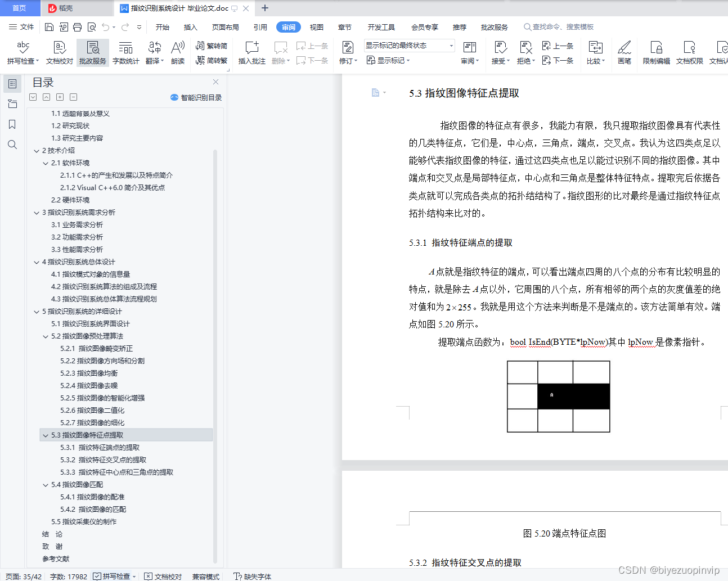
Task: Open bookmark icon in left sidebar
Action: point(12,124)
